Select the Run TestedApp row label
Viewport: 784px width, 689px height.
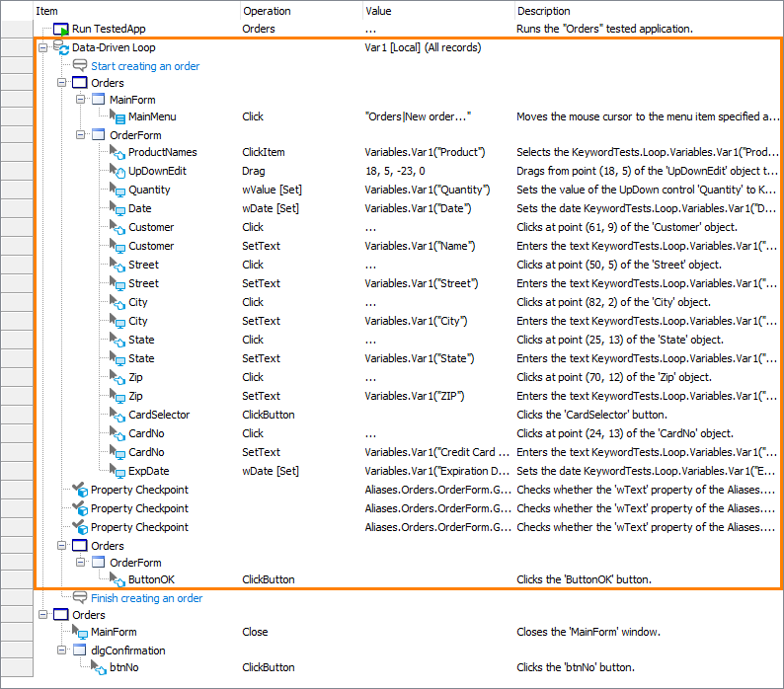(x=109, y=29)
